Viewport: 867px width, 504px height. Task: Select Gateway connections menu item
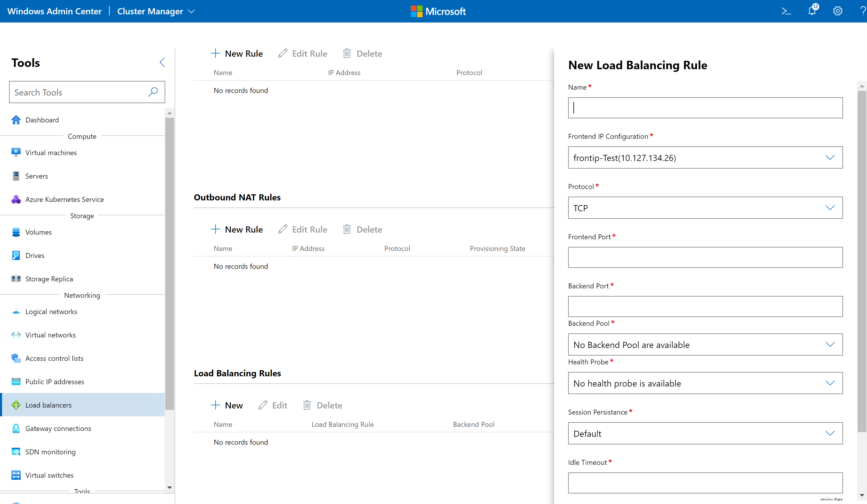coord(58,428)
